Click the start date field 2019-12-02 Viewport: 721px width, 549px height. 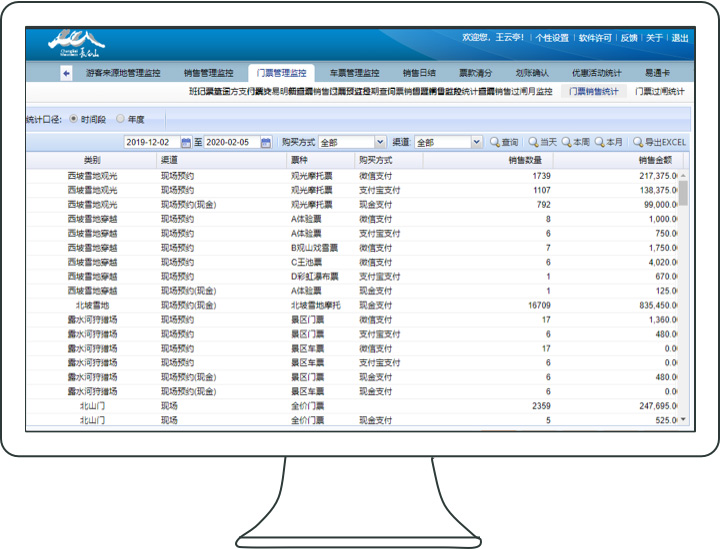tap(151, 143)
